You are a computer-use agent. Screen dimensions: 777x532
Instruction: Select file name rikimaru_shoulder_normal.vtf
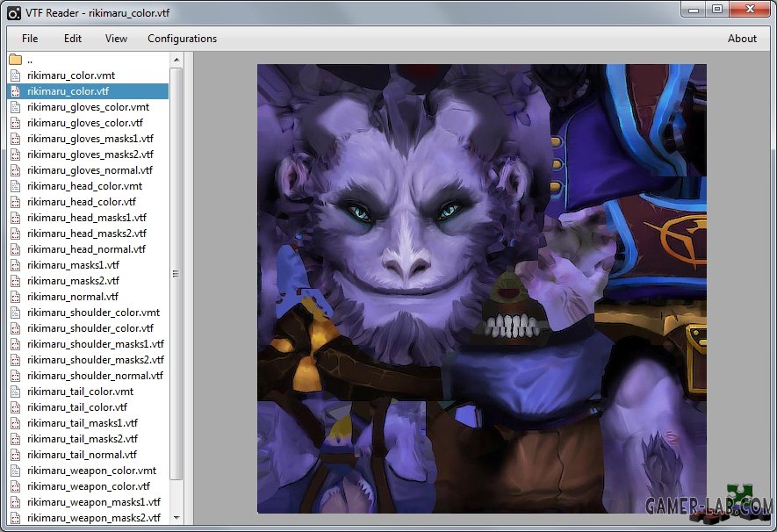[x=95, y=376]
